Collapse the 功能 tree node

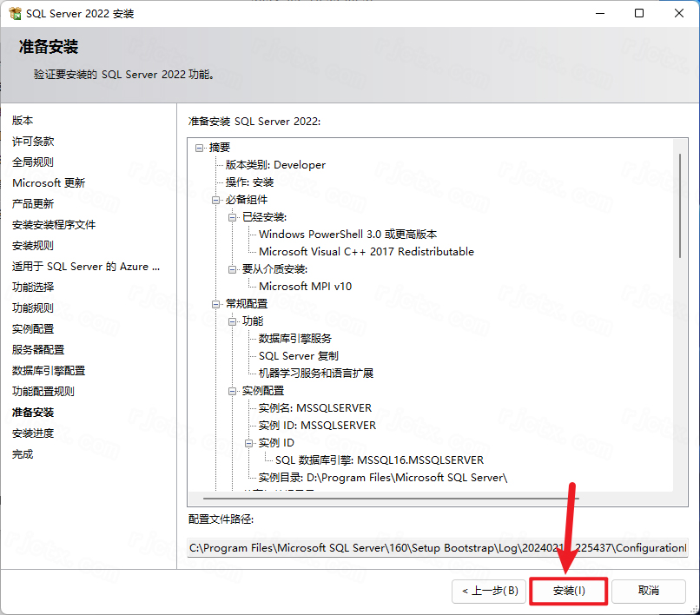[x=233, y=321]
